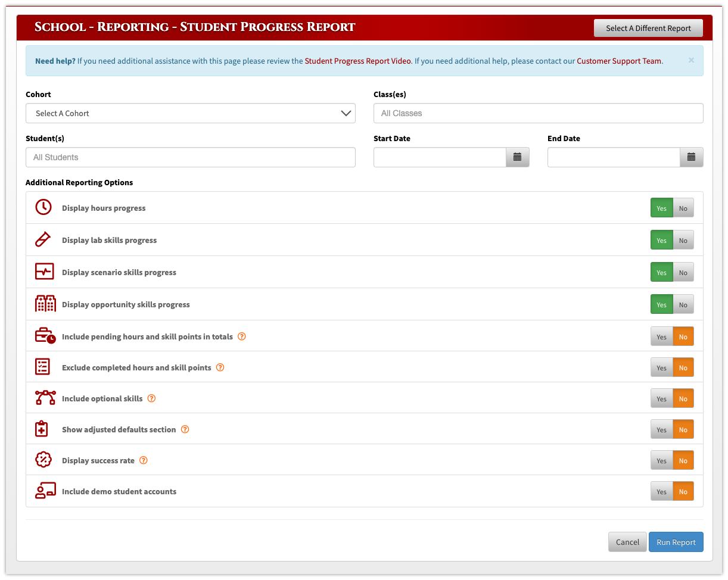Open help tooltip for Include pending hours
The image size is (728, 580).
coord(242,336)
